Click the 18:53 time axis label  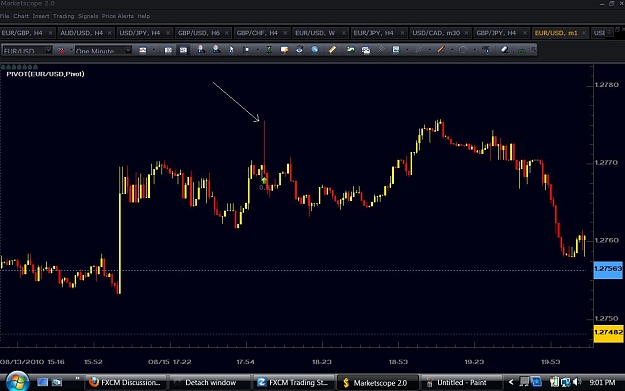coord(398,362)
